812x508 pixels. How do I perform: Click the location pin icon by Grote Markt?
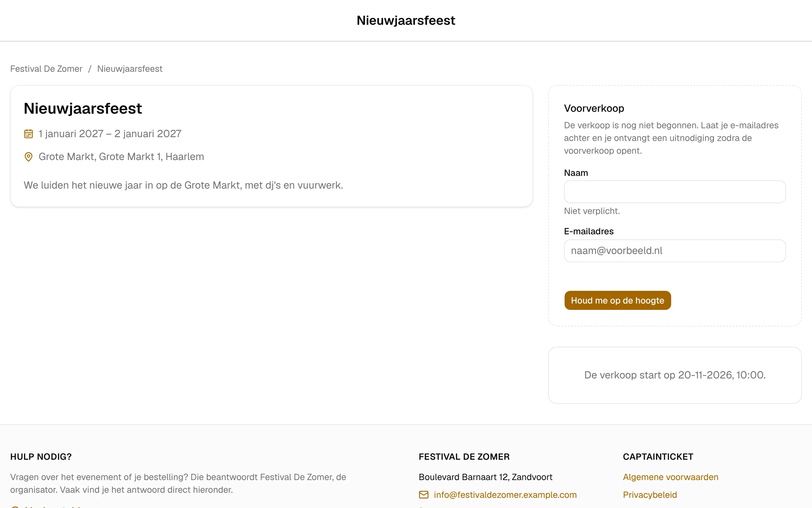[x=29, y=157]
